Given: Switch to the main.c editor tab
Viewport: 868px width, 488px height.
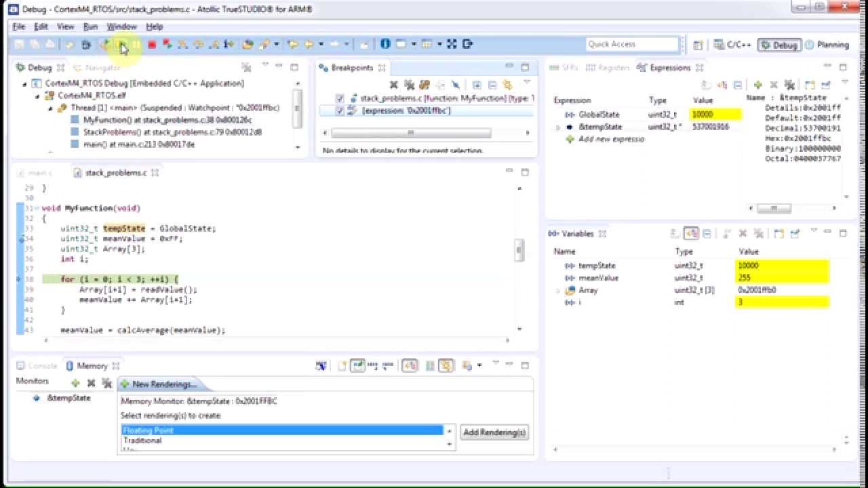Looking at the screenshot, I should point(35,173).
